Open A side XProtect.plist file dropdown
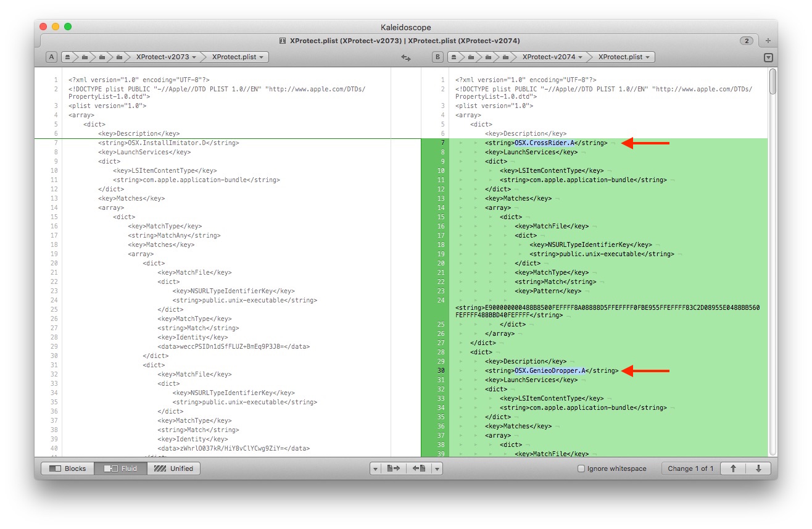This screenshot has height=529, width=812. 238,57
